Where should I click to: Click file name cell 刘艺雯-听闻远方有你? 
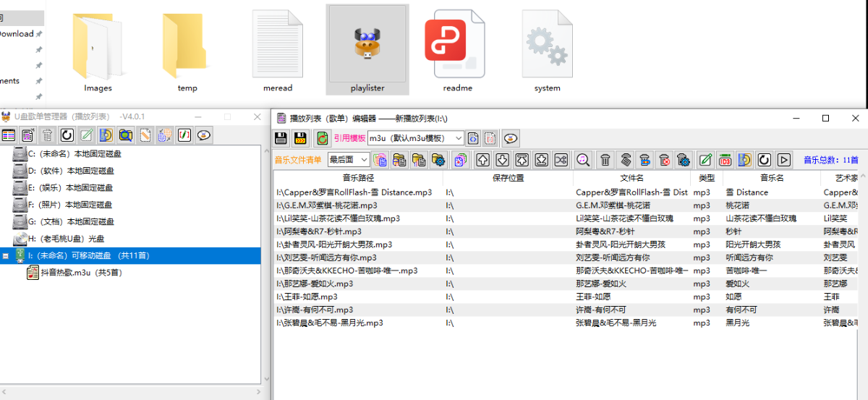click(613, 258)
